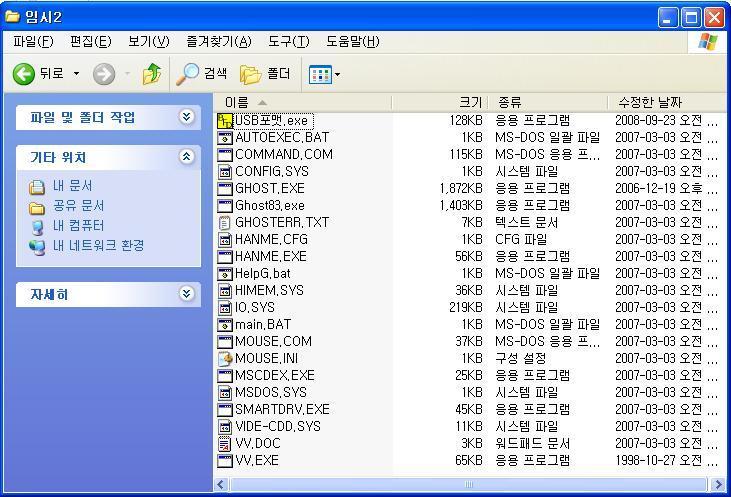
Task: Select the USB포맷.exe file icon
Action: pyautogui.click(x=225, y=121)
